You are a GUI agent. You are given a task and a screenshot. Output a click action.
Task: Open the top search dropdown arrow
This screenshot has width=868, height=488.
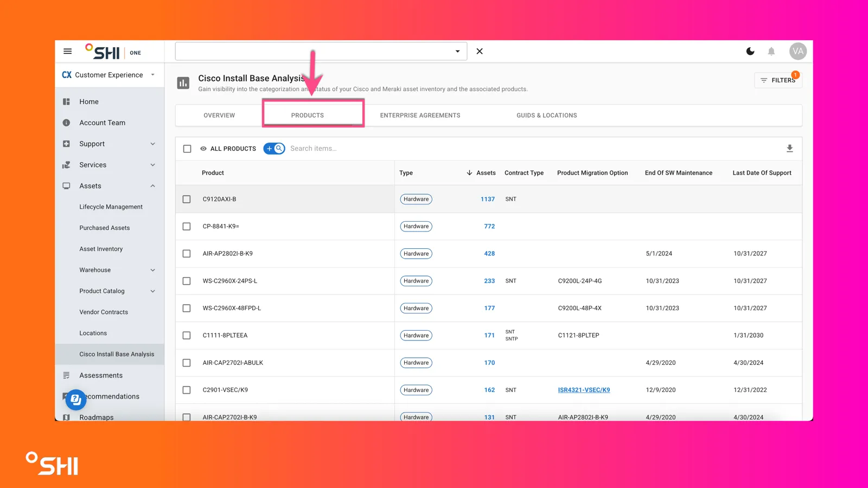coord(457,52)
